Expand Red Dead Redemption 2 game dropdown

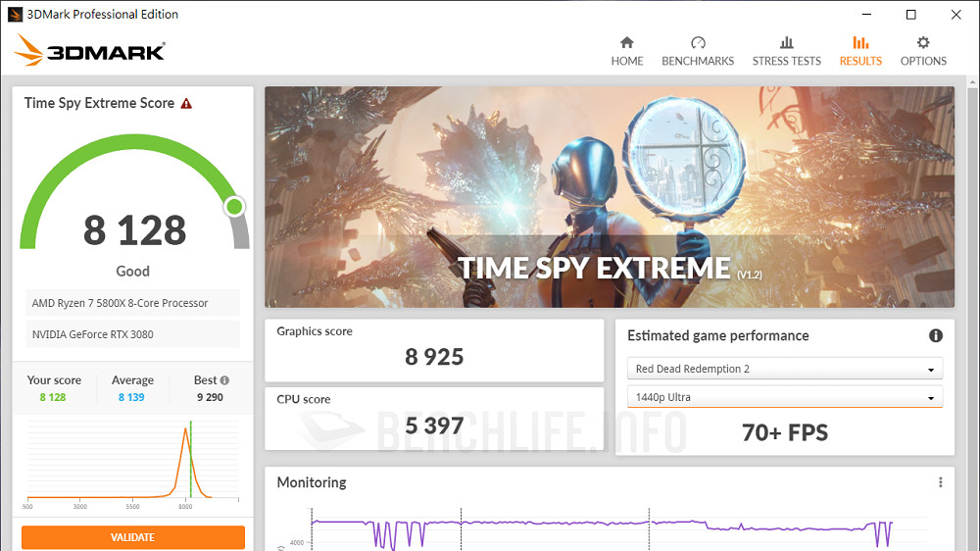click(784, 369)
